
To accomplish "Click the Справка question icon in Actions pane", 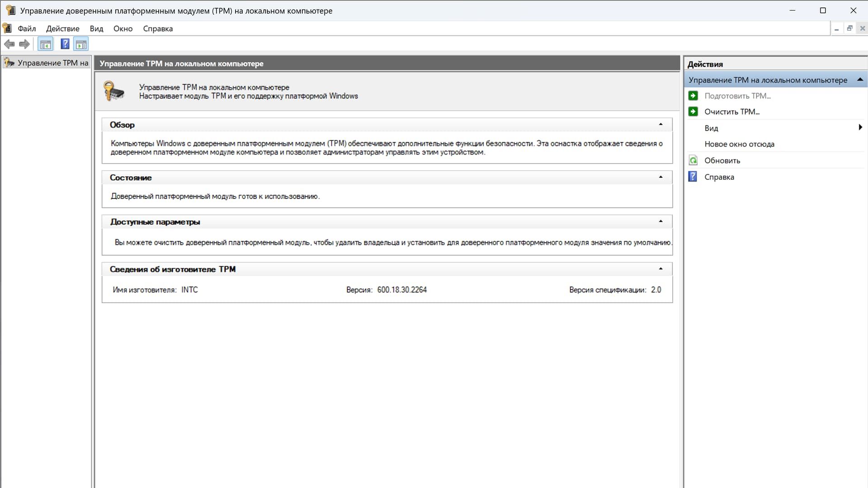I will [x=693, y=177].
